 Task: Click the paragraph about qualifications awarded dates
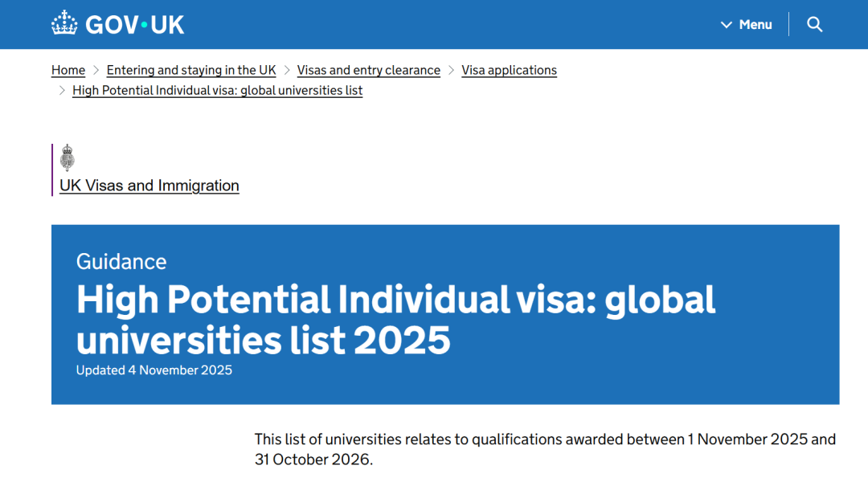tap(545, 449)
